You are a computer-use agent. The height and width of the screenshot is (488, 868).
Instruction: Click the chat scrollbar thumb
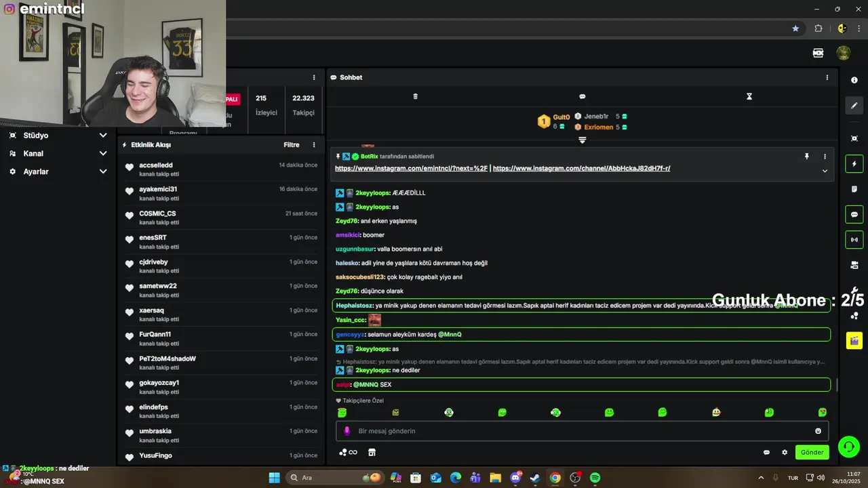pyautogui.click(x=836, y=385)
